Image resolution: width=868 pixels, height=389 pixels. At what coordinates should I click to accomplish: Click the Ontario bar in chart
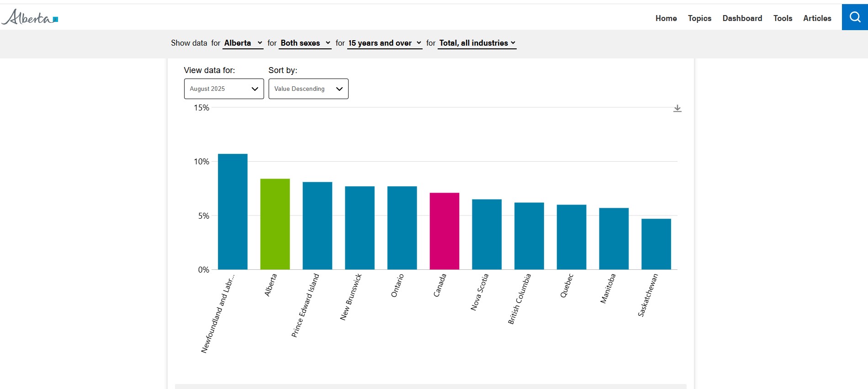coord(402,227)
